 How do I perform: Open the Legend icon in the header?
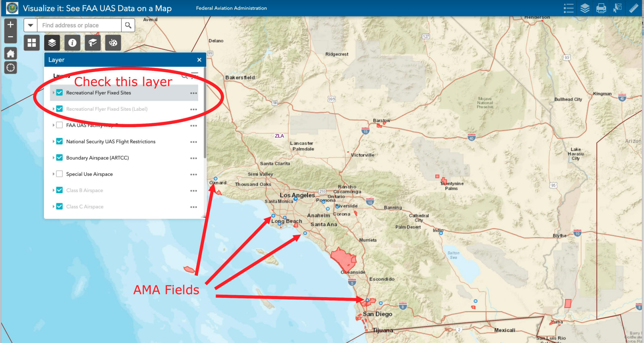pos(569,8)
